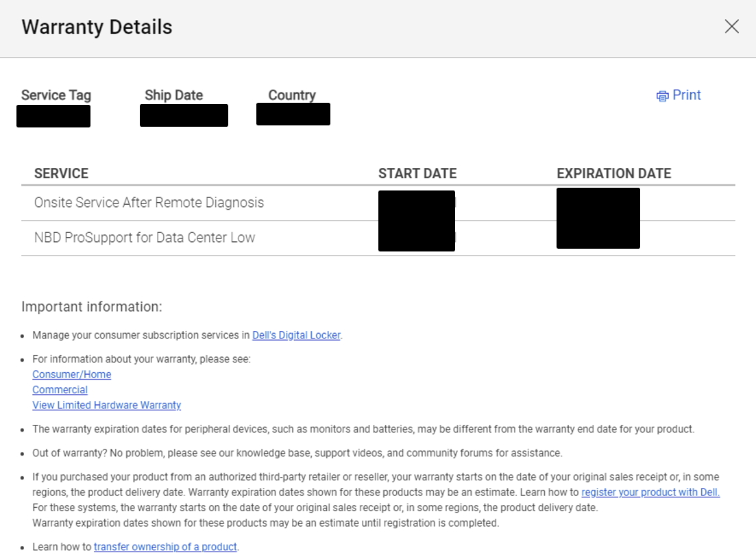Click the Consumer/Home warranty link
756x555 pixels.
coord(71,374)
